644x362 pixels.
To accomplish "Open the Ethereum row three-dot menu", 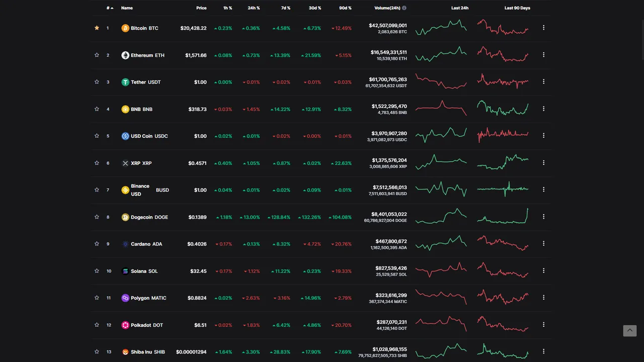I will point(543,54).
